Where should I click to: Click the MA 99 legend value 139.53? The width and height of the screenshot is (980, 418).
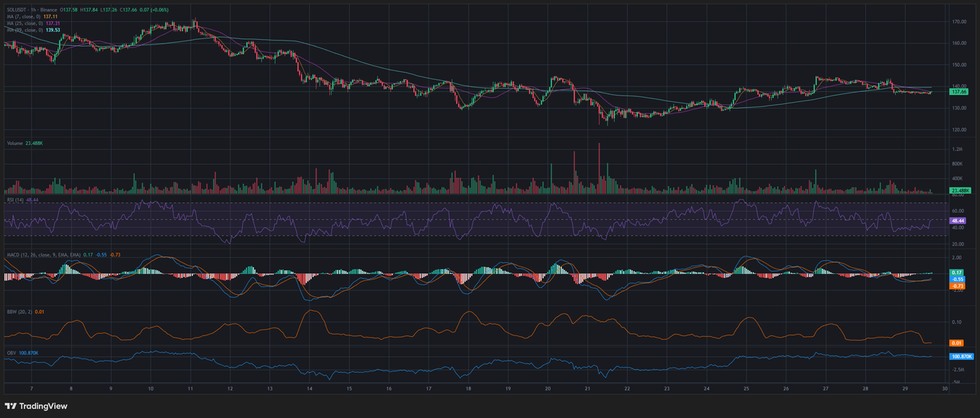pyautogui.click(x=53, y=30)
